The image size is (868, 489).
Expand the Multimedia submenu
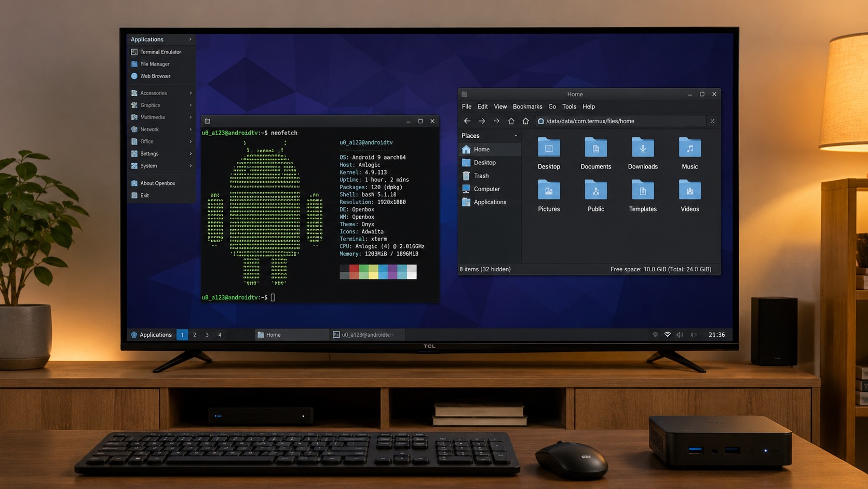click(161, 117)
